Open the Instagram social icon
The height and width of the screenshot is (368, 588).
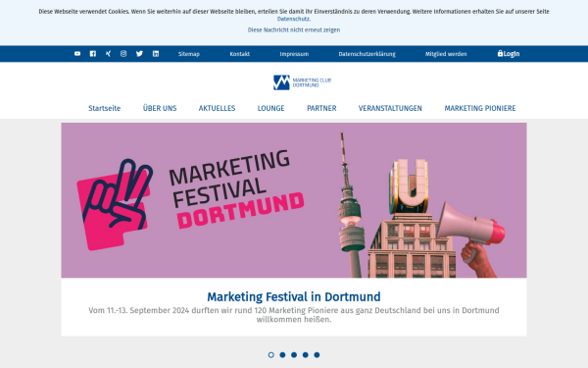[123, 54]
